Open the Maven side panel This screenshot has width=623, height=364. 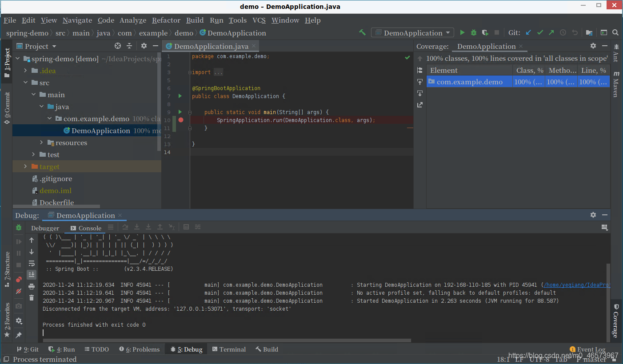coord(616,84)
